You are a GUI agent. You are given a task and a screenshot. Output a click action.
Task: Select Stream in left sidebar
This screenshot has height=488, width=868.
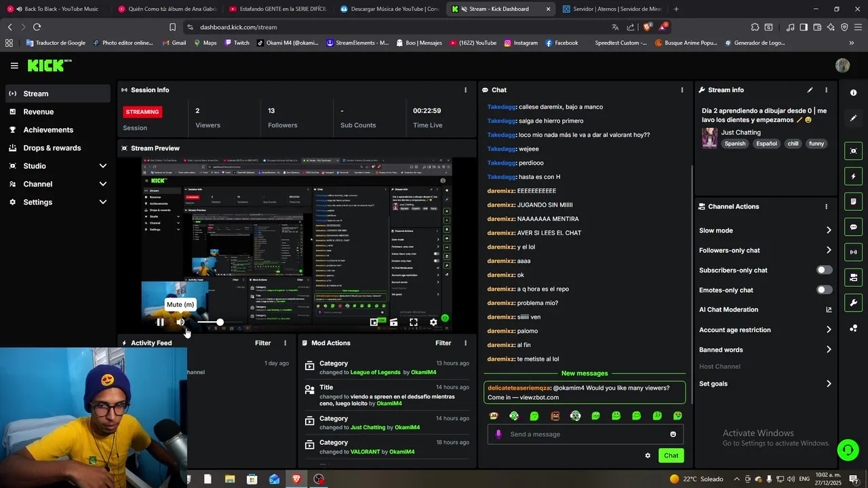click(x=58, y=94)
